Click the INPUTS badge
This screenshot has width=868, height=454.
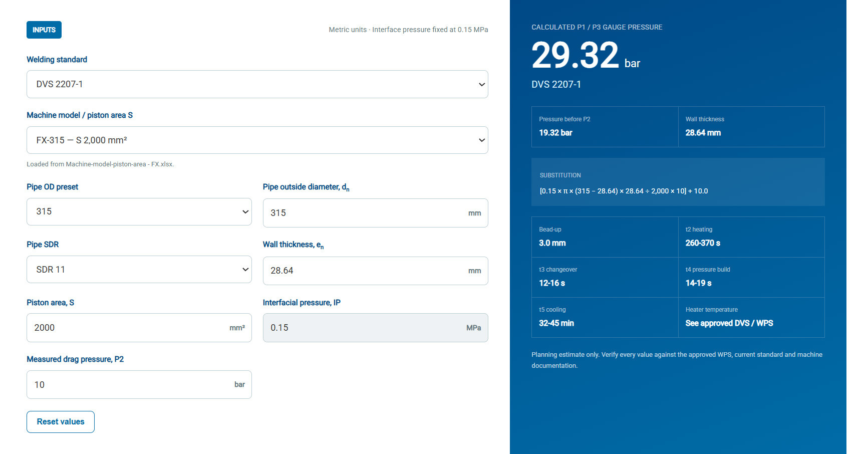[44, 30]
